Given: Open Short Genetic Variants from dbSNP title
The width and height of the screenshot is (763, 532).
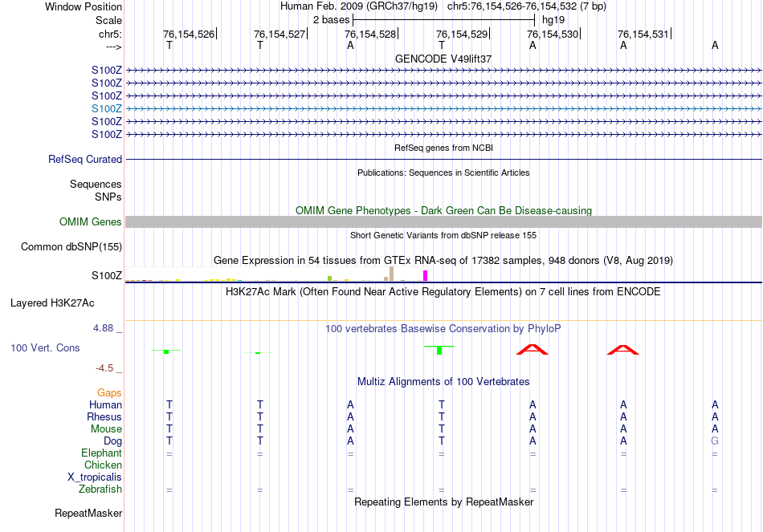Looking at the screenshot, I should click(x=443, y=235).
